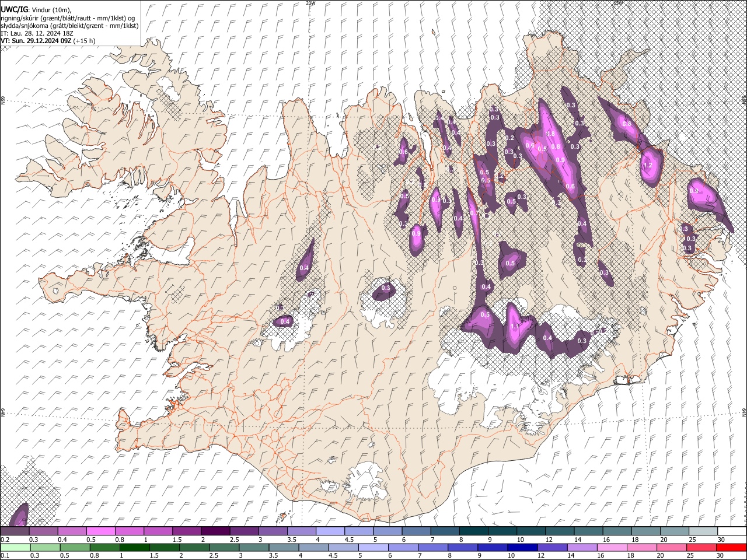Click the '15W' longitude label
This screenshot has height=560, width=747.
tap(618, 3)
